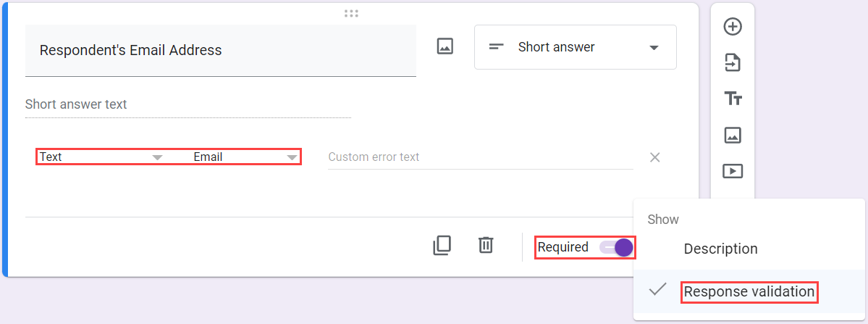Image resolution: width=868 pixels, height=324 pixels.
Task: Grab the six-dot drag handle at top
Action: [x=352, y=13]
